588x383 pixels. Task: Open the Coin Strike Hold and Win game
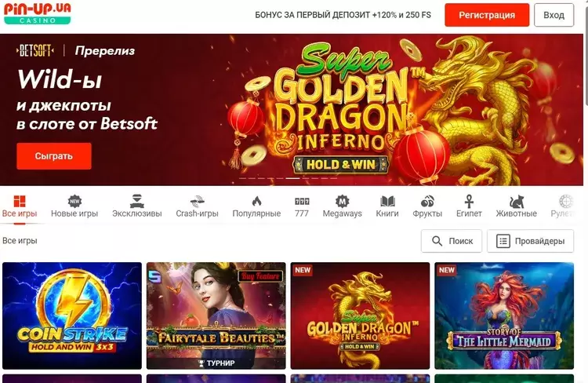point(72,316)
